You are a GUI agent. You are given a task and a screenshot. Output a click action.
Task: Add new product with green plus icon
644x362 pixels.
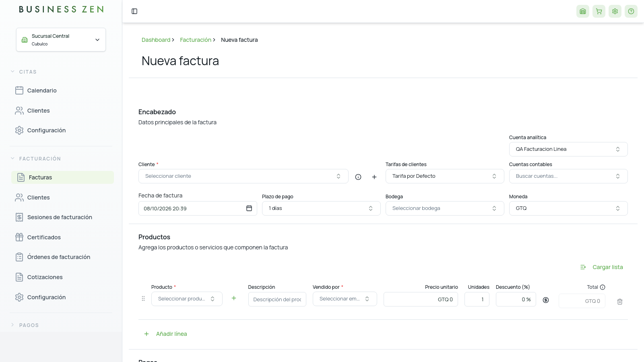tap(234, 298)
